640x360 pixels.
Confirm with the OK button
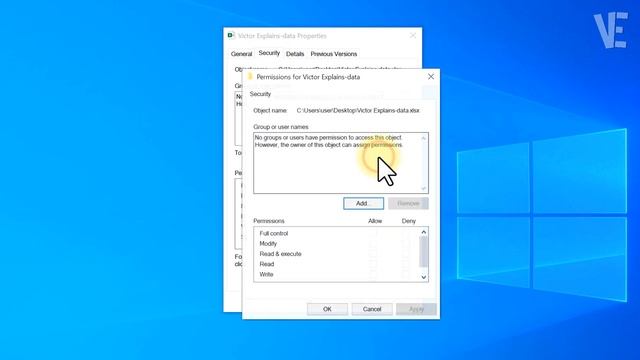coord(327,309)
